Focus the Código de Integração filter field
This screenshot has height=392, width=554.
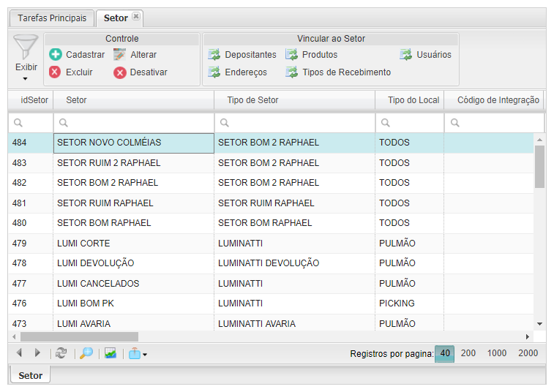tap(494, 123)
